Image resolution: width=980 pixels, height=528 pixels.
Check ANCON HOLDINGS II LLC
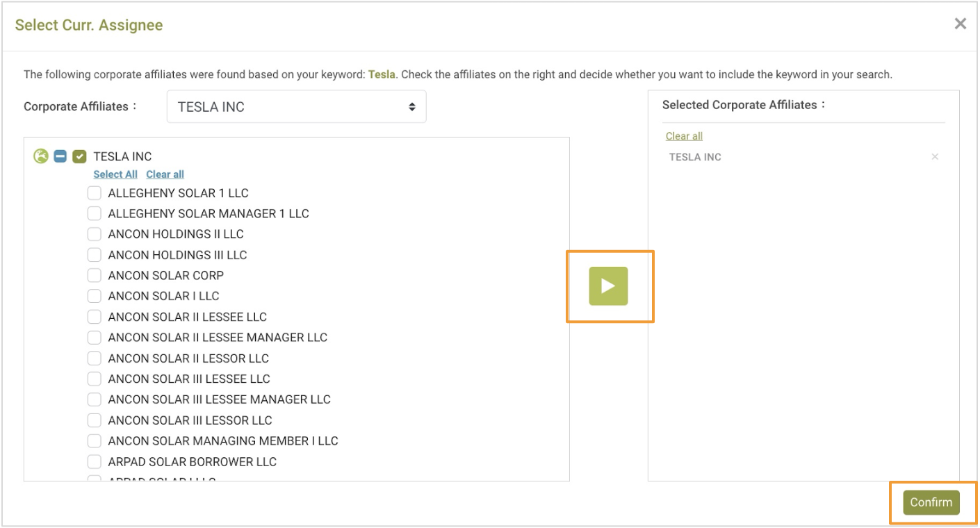(95, 234)
